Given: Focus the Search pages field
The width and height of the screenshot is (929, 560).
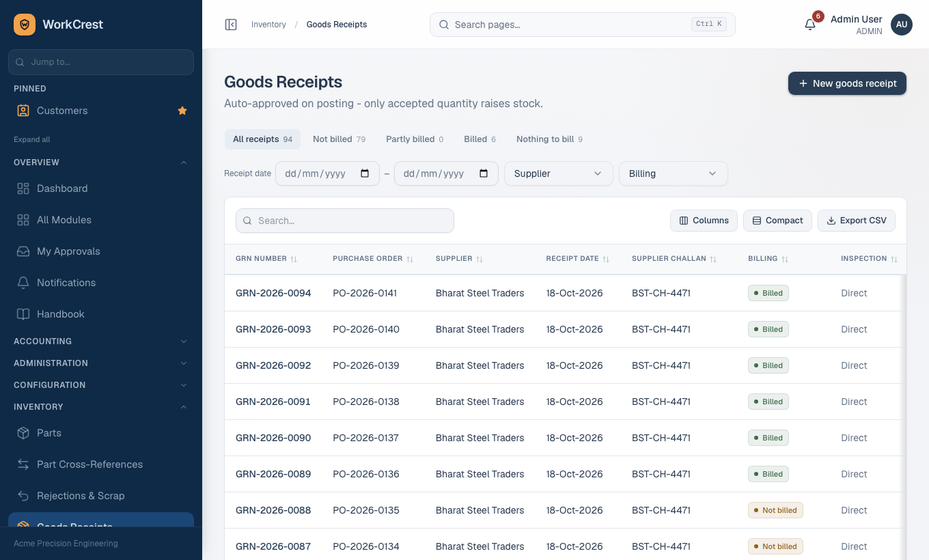Looking at the screenshot, I should click(583, 25).
